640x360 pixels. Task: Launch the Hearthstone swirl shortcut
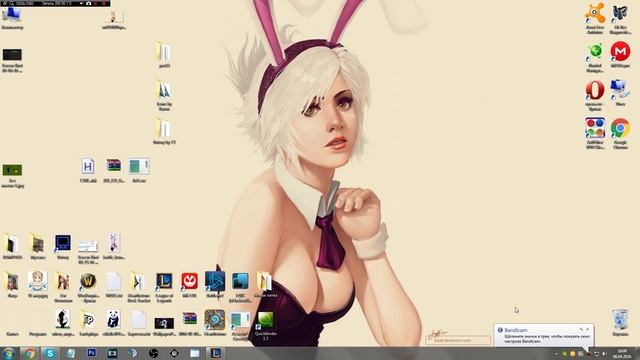[x=215, y=321]
